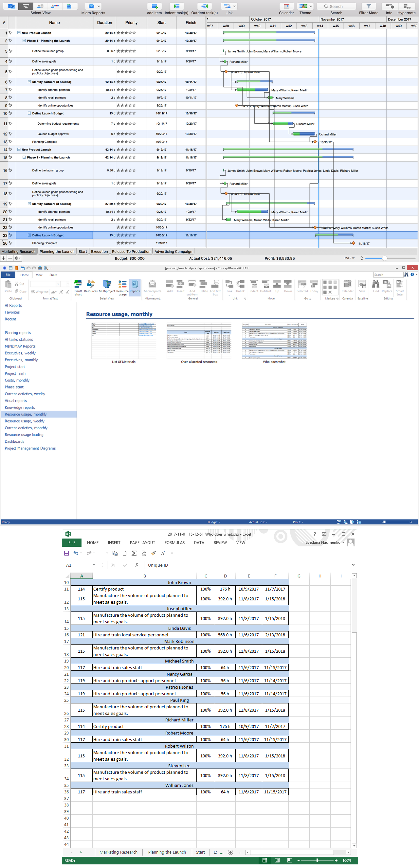The height and width of the screenshot is (868, 419).
Task: Open Dashboards report category
Action: pos(14,441)
